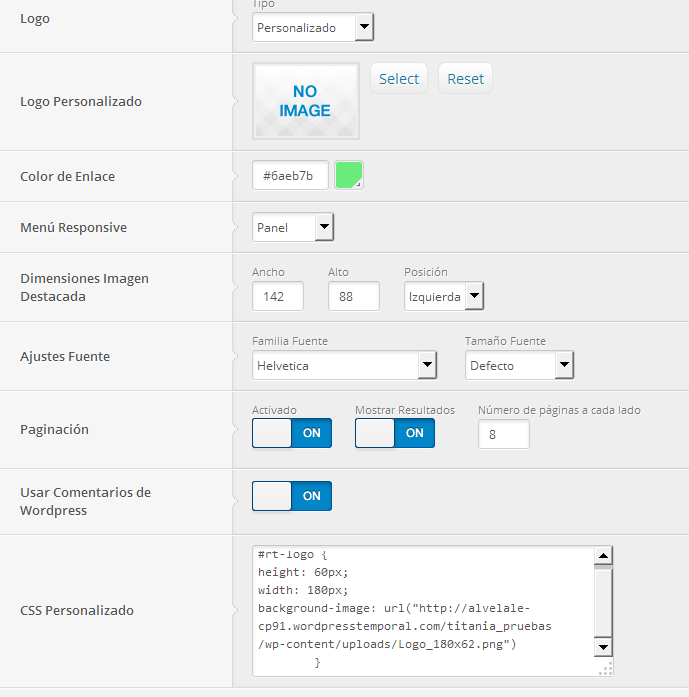Image resolution: width=689 pixels, height=697 pixels.
Task: Click the pages-per-side number field showing 8
Action: click(x=504, y=434)
